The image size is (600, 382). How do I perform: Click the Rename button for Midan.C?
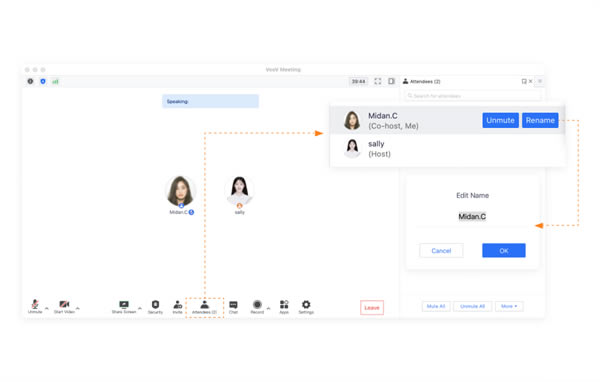(x=540, y=120)
